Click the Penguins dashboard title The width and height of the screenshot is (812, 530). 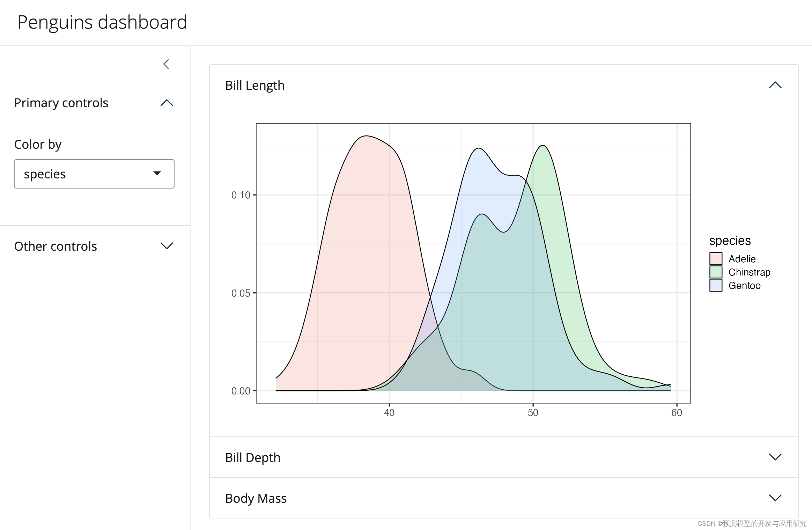pyautogui.click(x=102, y=22)
